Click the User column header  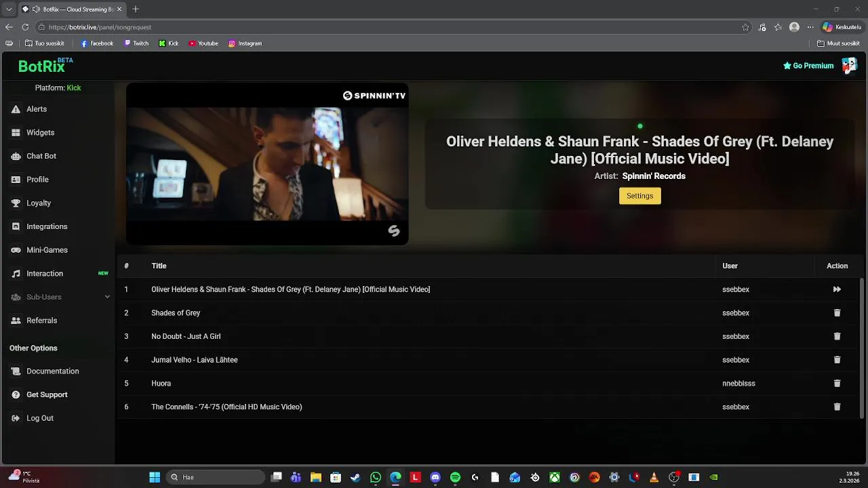pos(730,266)
